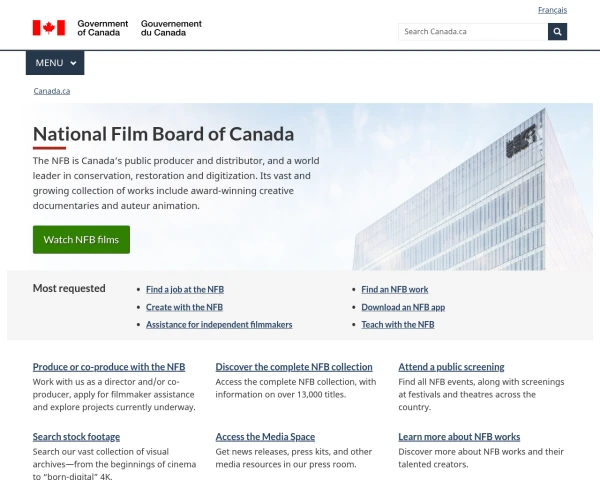Screen dimensions: 600x480
Task: Open Produce or co-produce with the NFB
Action: [x=109, y=367]
